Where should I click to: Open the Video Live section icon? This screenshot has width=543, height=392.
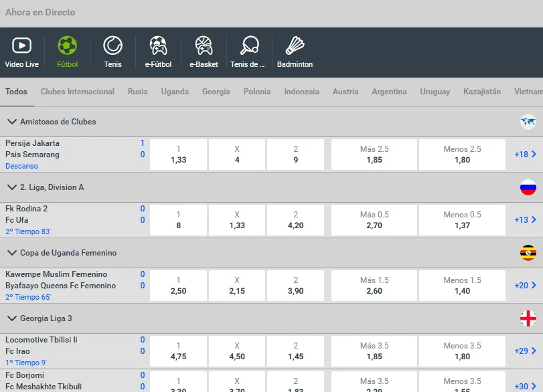coord(22,45)
